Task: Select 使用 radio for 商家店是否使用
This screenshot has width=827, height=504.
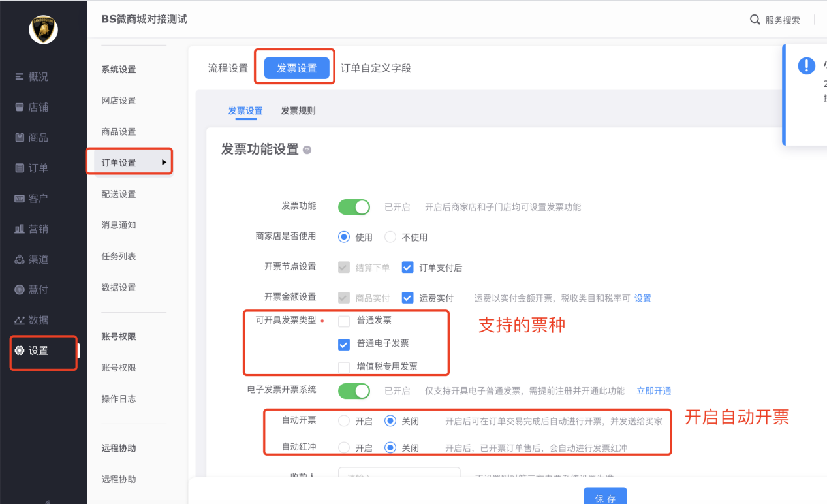Action: pyautogui.click(x=344, y=237)
